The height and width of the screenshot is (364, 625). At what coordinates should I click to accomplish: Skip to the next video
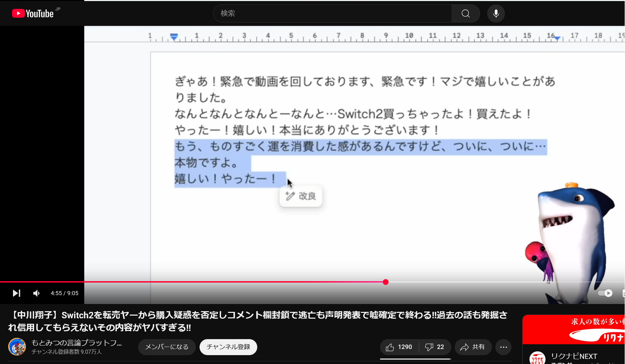(x=16, y=293)
